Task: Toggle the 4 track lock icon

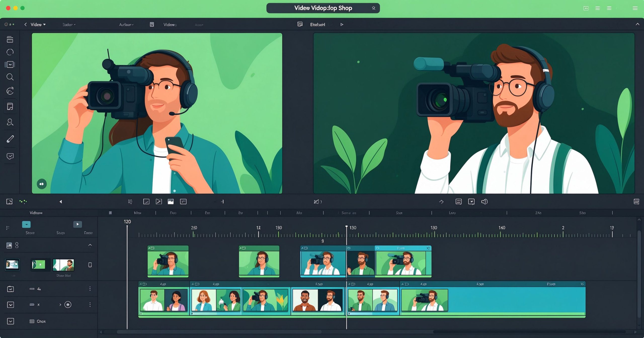Action: [11, 289]
